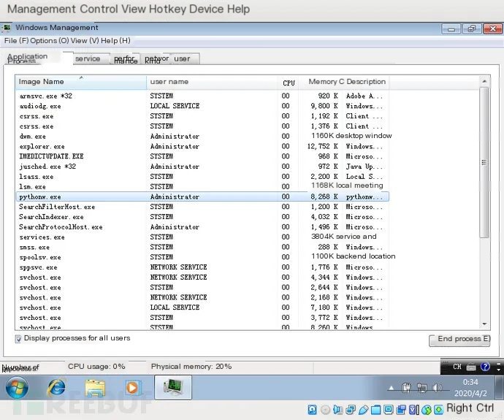Sort by the CPU column header
504x420 pixels.
[x=289, y=83]
